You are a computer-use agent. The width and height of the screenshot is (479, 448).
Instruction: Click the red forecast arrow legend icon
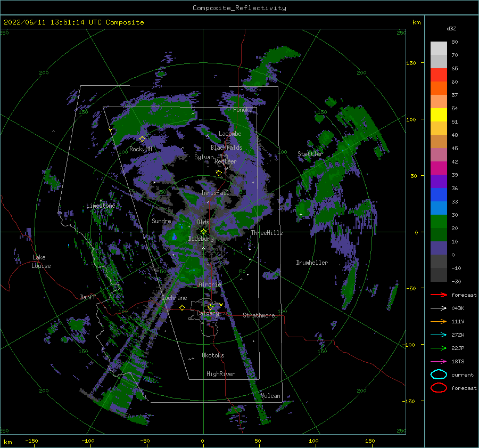coord(439,295)
